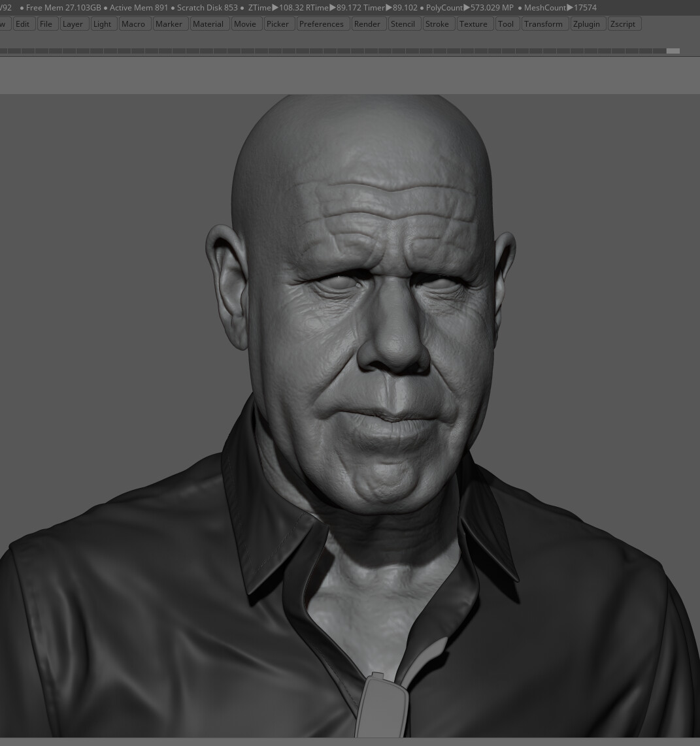Open the Movie menu

coord(245,24)
